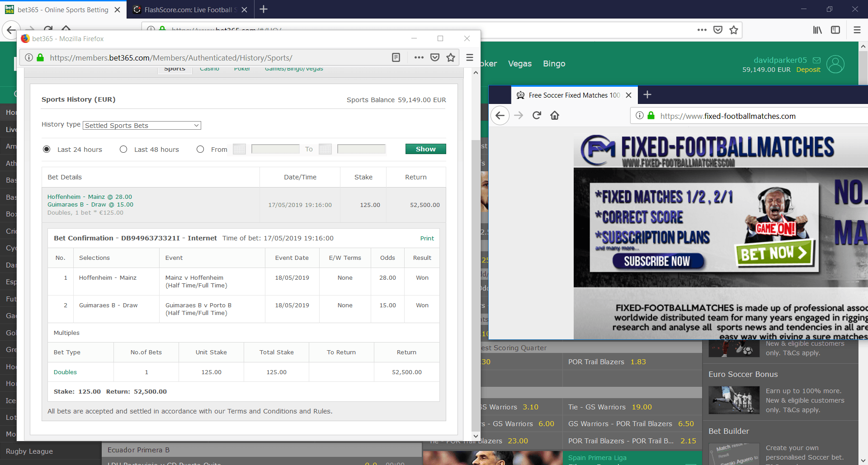
Task: Expand Ecuador Primera B league section
Action: click(x=262, y=450)
